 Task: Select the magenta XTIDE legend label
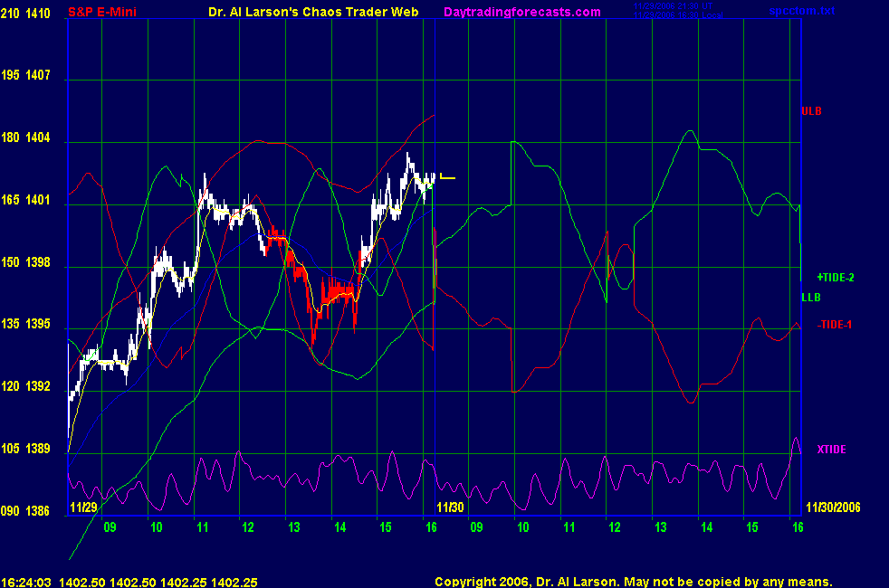pos(832,450)
